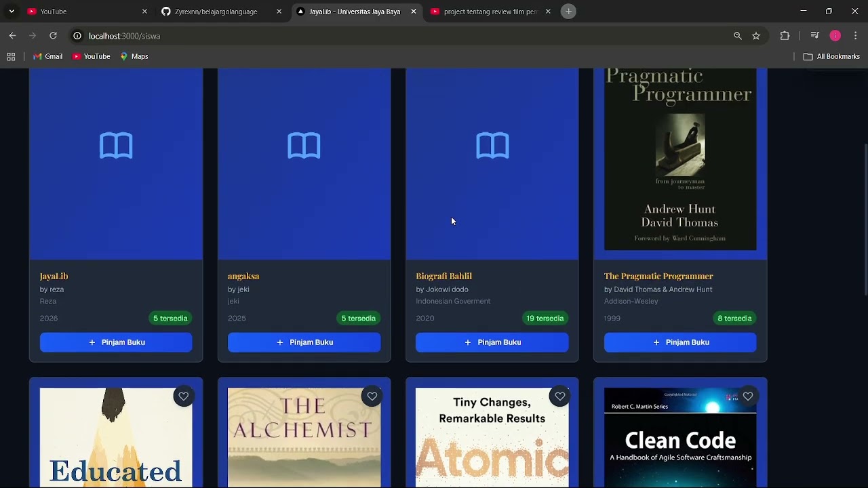Click the angkasa book placeholder icon
The width and height of the screenshot is (868, 488).
(304, 146)
